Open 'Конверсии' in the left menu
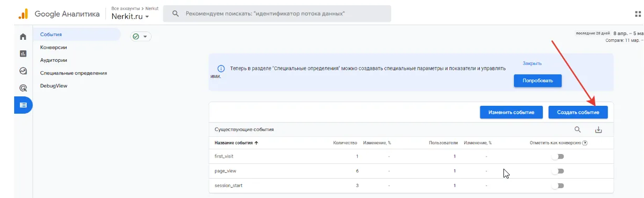644x198 pixels. point(53,47)
